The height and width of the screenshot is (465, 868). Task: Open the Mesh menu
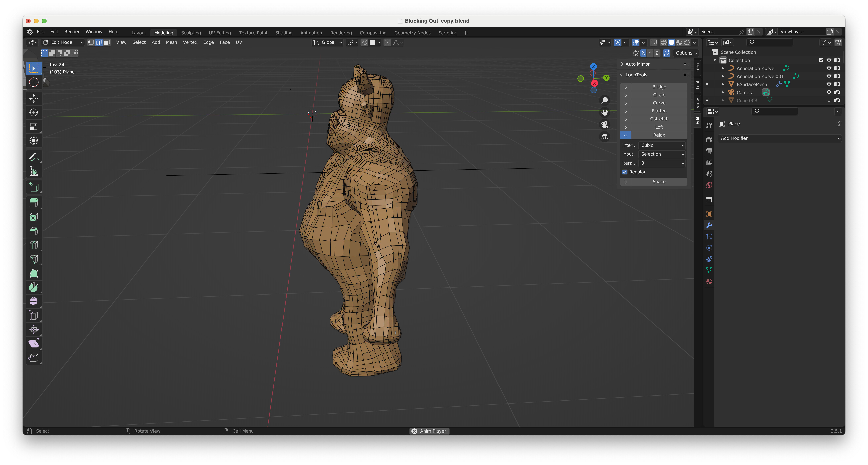171,42
